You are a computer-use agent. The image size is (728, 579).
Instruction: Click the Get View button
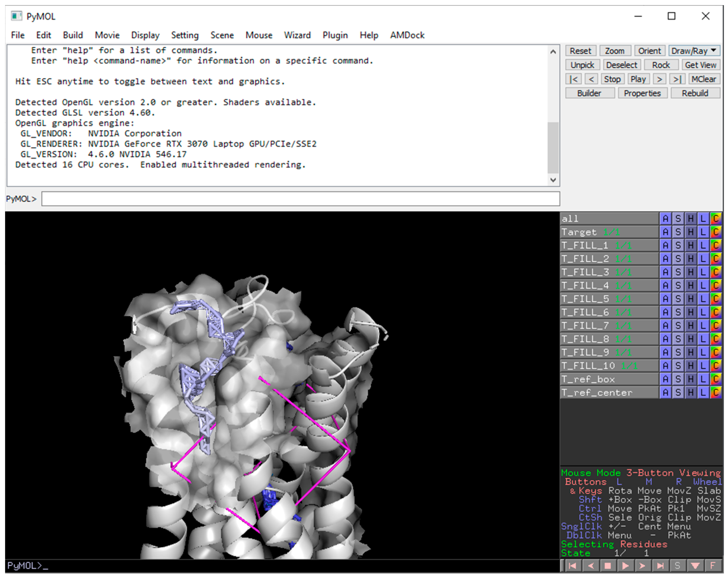700,65
